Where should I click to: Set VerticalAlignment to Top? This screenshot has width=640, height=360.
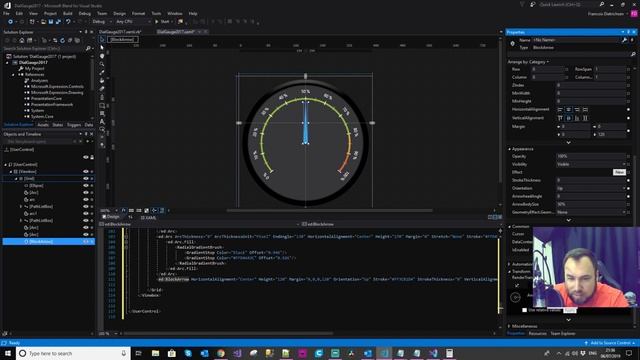click(560, 118)
